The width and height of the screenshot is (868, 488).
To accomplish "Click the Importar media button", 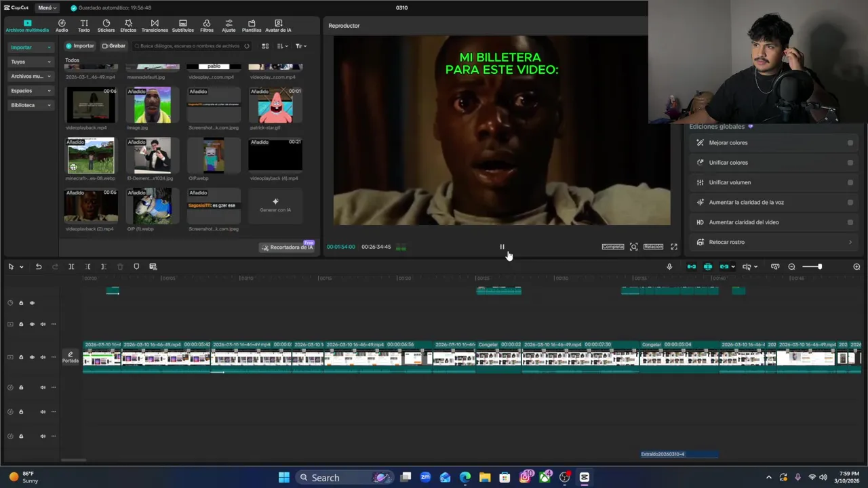I will coord(80,46).
